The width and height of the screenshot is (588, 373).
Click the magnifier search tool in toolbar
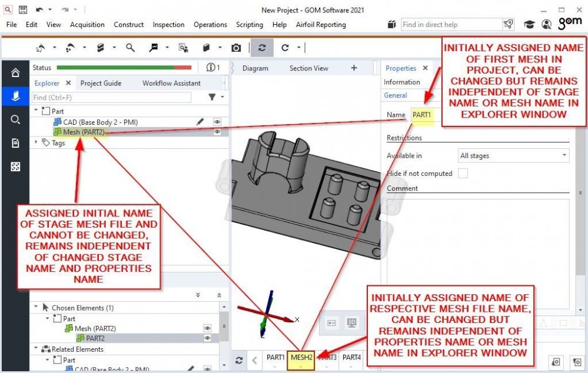(x=130, y=48)
